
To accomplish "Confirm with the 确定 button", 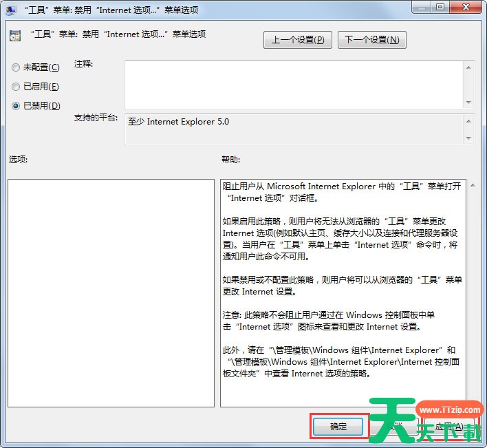I will (x=338, y=426).
